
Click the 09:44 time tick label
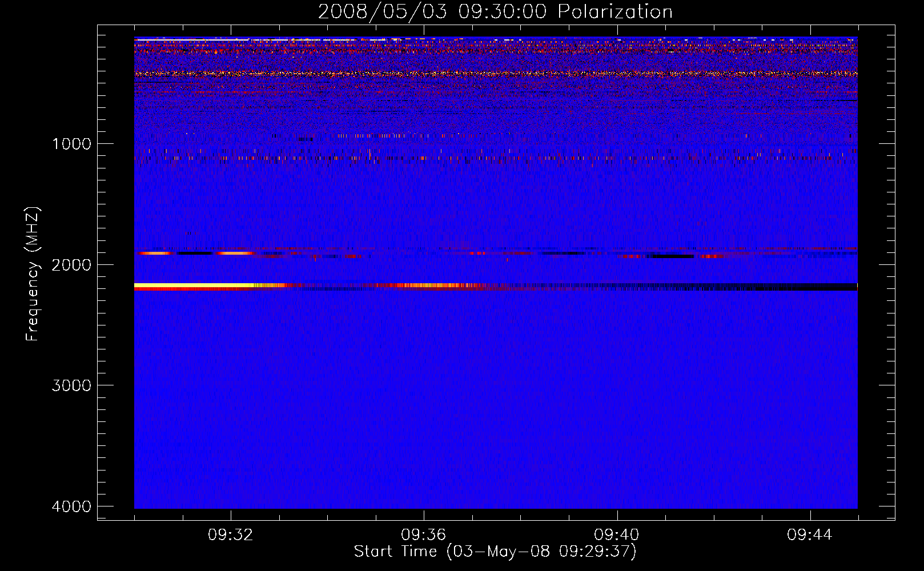click(810, 535)
